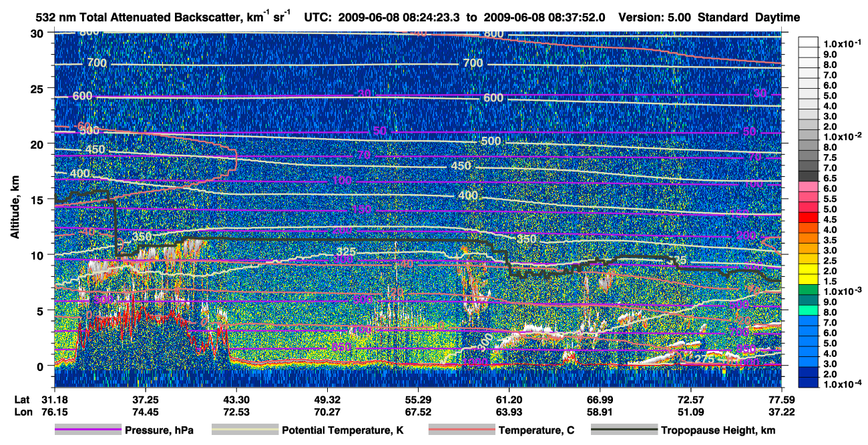Click the salmon Temperature legend line swatch

coord(461,430)
